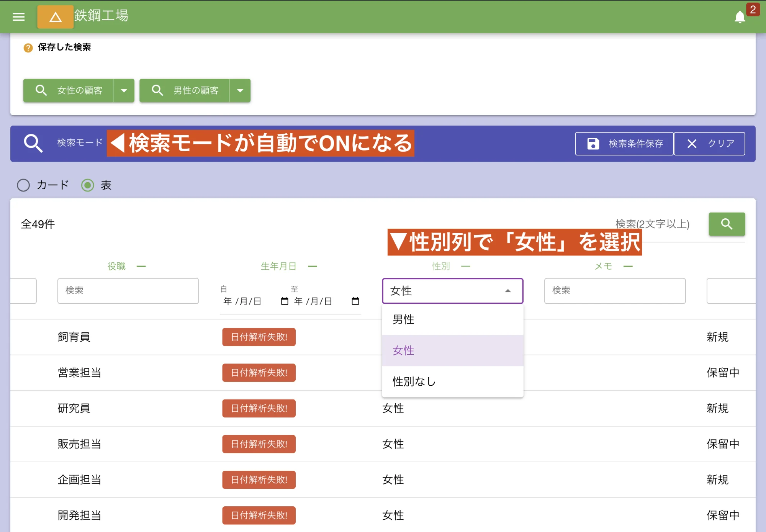This screenshot has height=532, width=766.
Task: Open the hamburger navigation menu
Action: pyautogui.click(x=18, y=17)
